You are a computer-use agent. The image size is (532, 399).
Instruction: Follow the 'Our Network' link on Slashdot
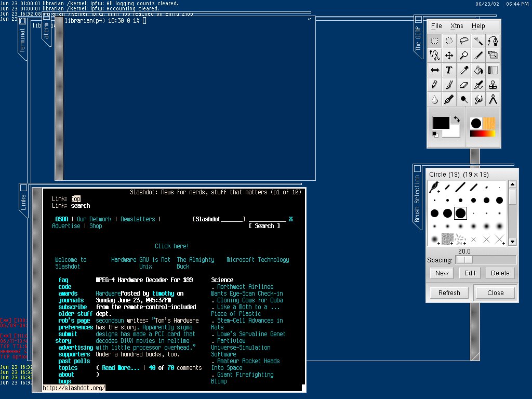click(94, 219)
